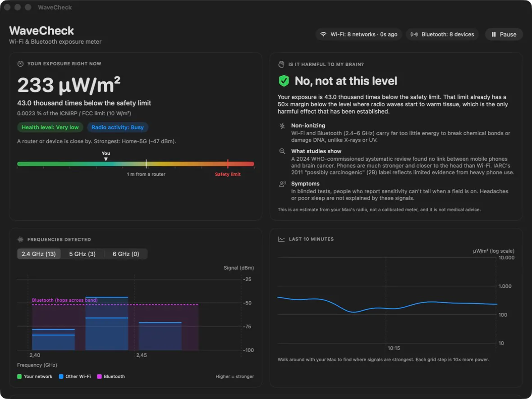
Task: Open the 6 GHz (0) band tab
Action: [x=126, y=254]
